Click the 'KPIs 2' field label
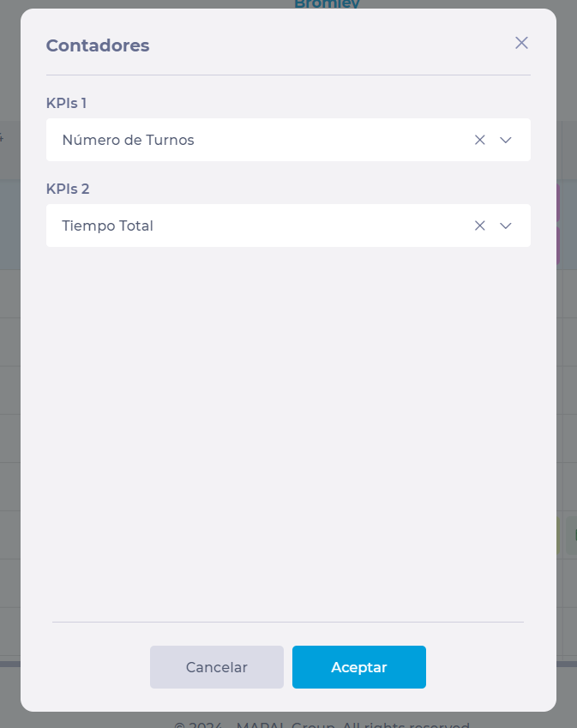The image size is (577, 728). click(x=67, y=189)
